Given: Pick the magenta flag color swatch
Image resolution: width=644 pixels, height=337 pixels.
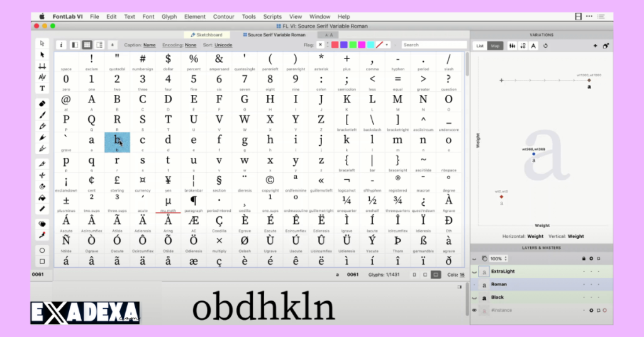Looking at the screenshot, I should click(x=362, y=45).
